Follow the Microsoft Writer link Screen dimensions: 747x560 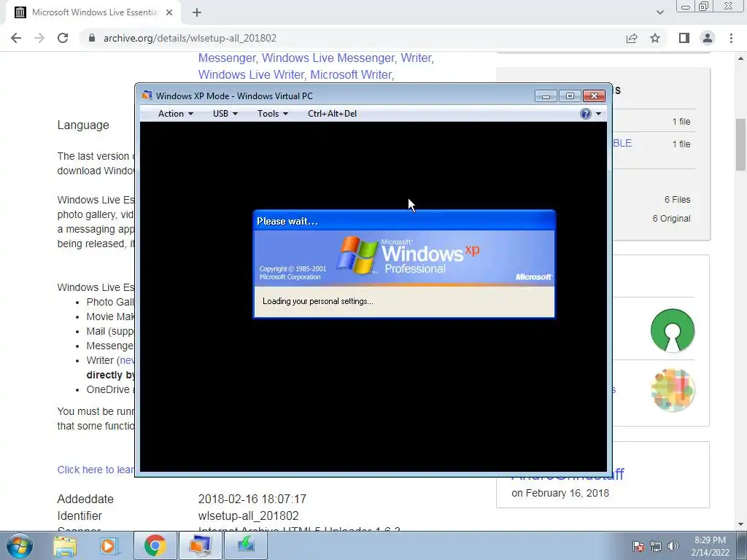(x=351, y=75)
